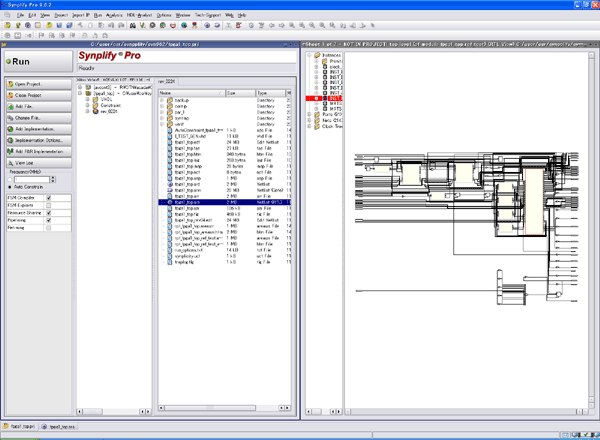Click the Change File button
This screenshot has height=440, width=600.
click(39, 118)
